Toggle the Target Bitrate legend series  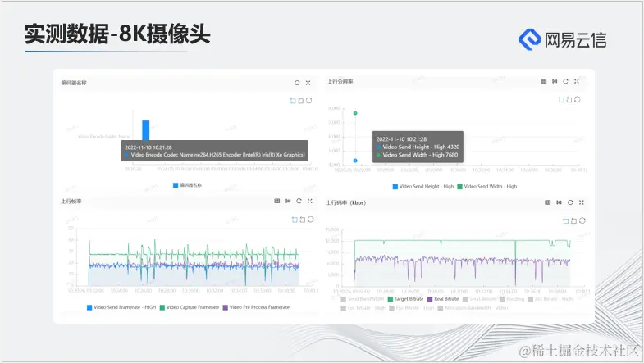(x=405, y=299)
